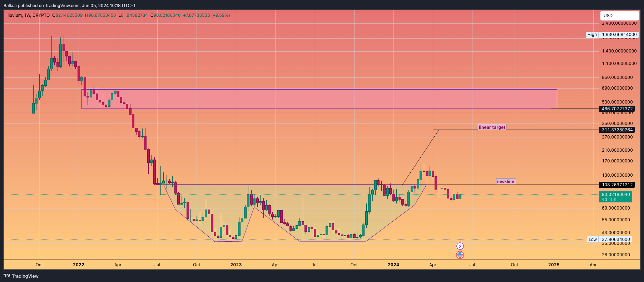The image size is (644, 282).
Task: Click the 43.00000000 price axis label
Action: 616,233
